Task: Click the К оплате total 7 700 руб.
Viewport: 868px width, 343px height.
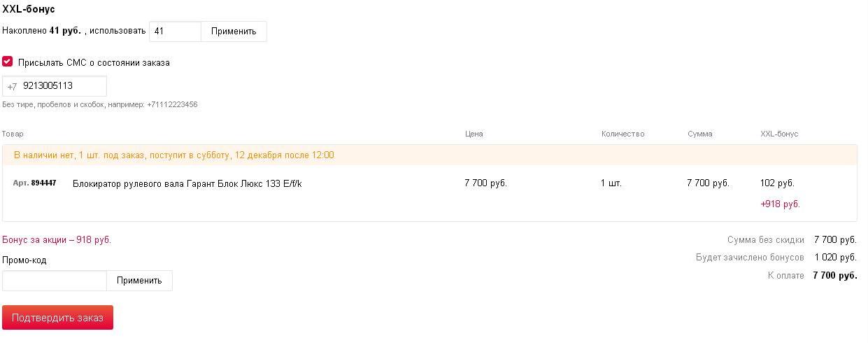Action: [835, 276]
